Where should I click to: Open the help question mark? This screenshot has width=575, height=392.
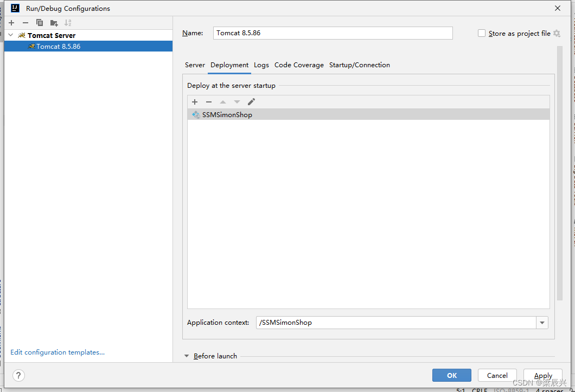click(x=18, y=375)
